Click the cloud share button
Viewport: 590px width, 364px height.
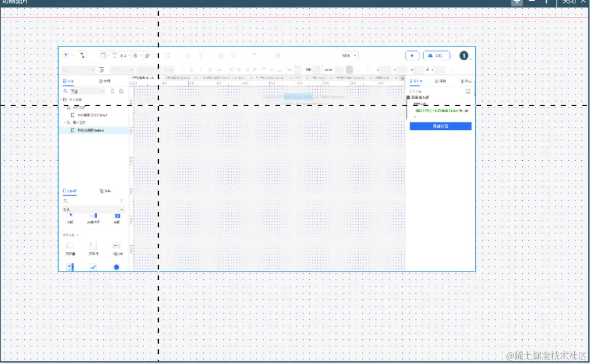pos(436,56)
